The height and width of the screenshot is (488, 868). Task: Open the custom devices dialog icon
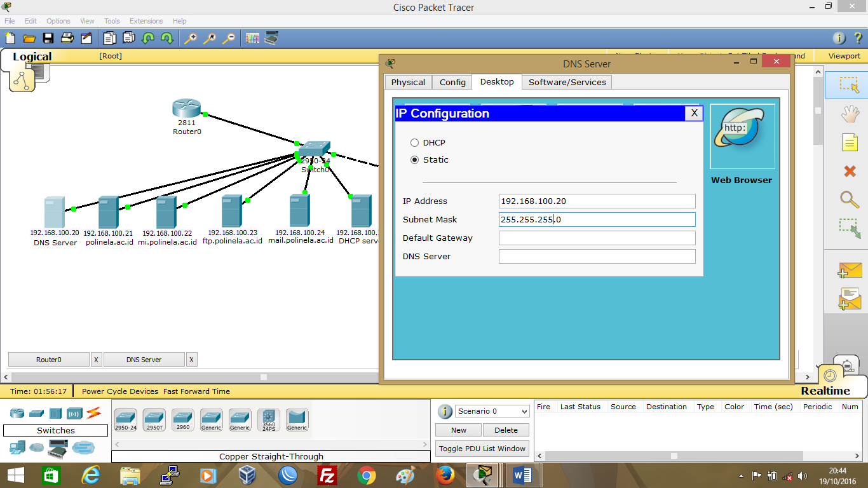tap(271, 38)
